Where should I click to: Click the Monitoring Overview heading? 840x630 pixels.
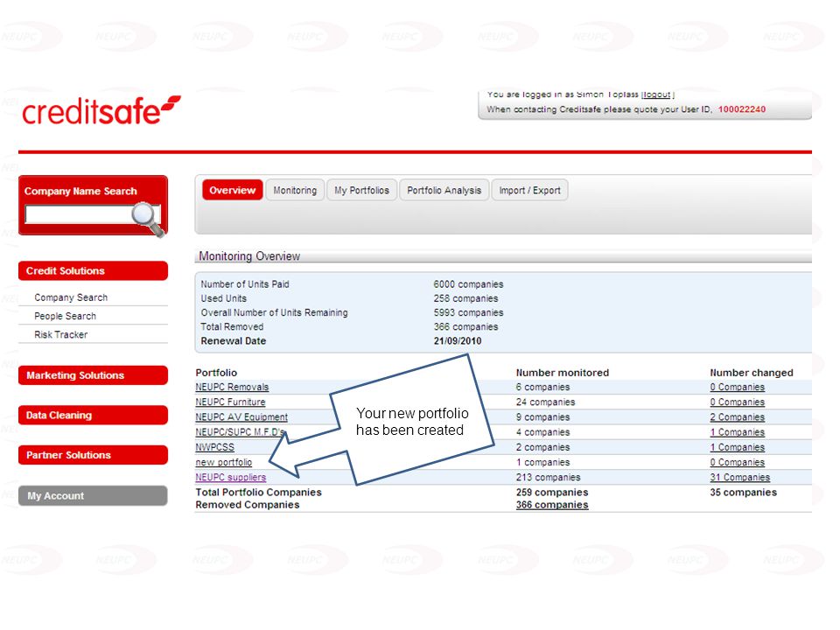click(249, 256)
